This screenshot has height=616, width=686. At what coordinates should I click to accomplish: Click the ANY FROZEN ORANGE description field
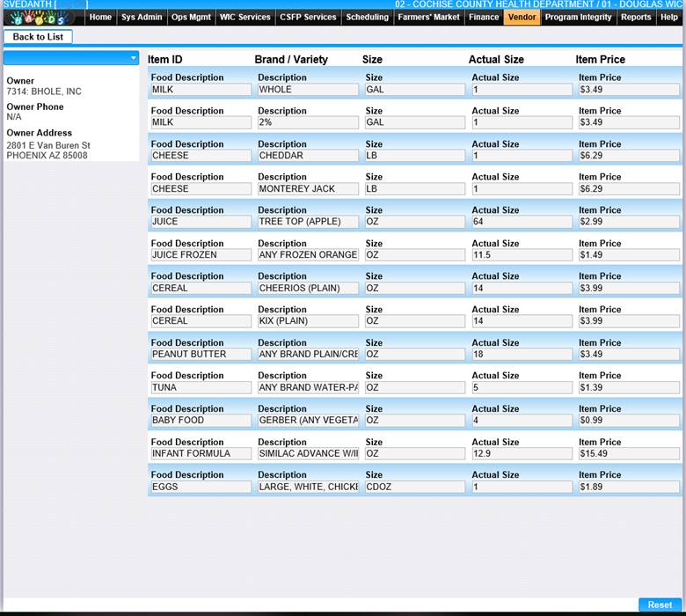click(x=308, y=255)
